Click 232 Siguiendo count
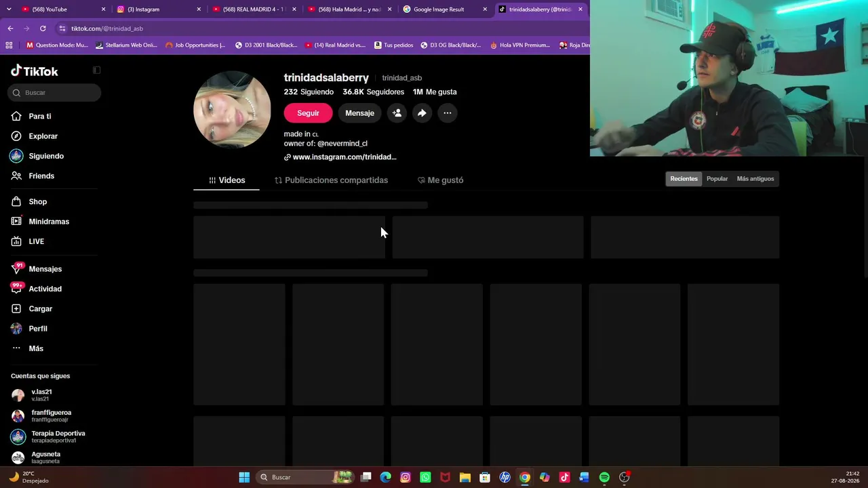 click(x=309, y=92)
